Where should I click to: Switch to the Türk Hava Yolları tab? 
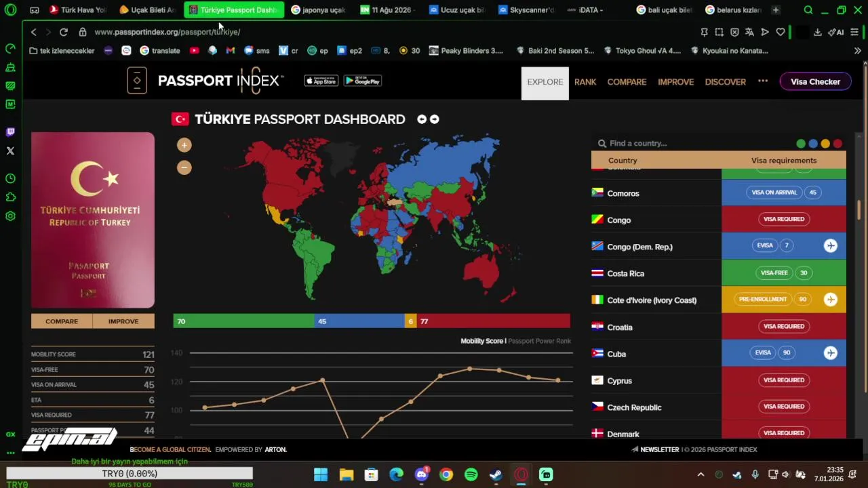click(78, 10)
